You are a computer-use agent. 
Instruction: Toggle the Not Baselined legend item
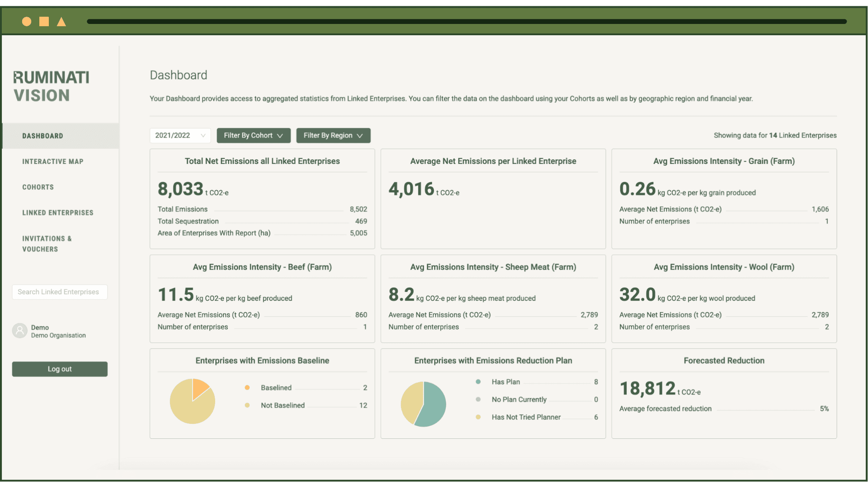click(x=283, y=405)
